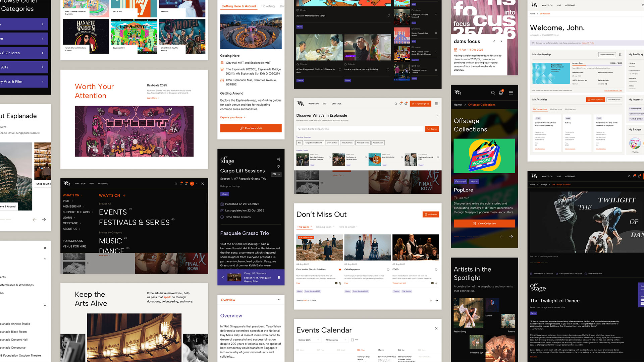The height and width of the screenshot is (362, 644).
Task: Click search icon in dark mega menu header
Action: [176, 184]
